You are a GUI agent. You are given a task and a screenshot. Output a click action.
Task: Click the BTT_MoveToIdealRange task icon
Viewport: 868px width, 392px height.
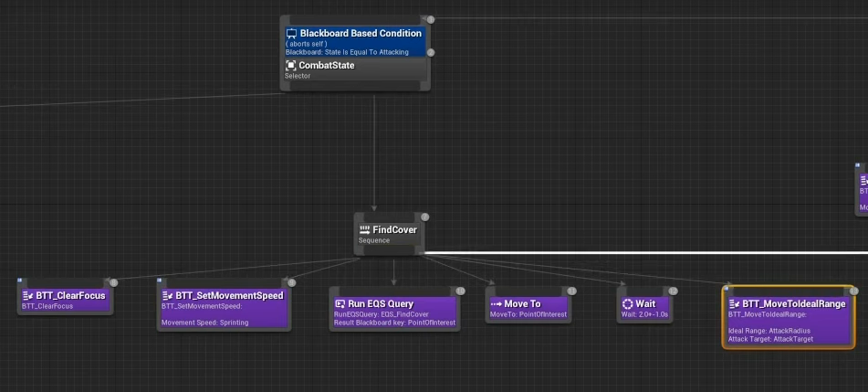coord(734,303)
